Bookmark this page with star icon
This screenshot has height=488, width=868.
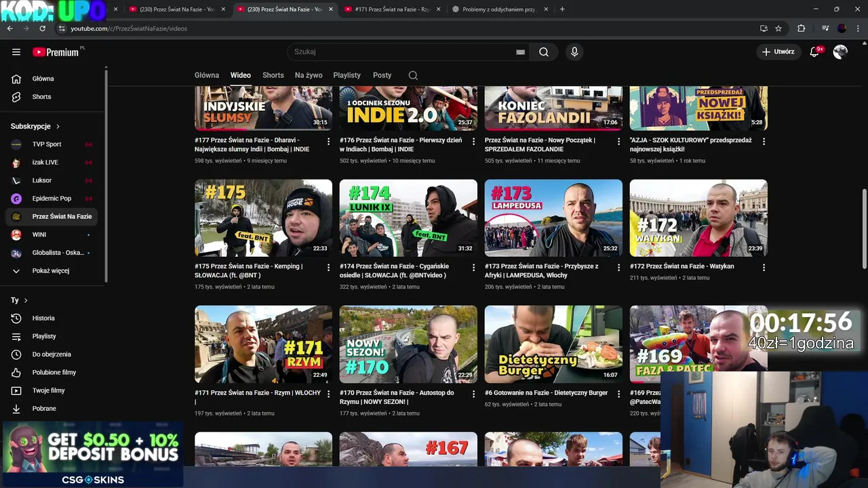pyautogui.click(x=778, y=28)
